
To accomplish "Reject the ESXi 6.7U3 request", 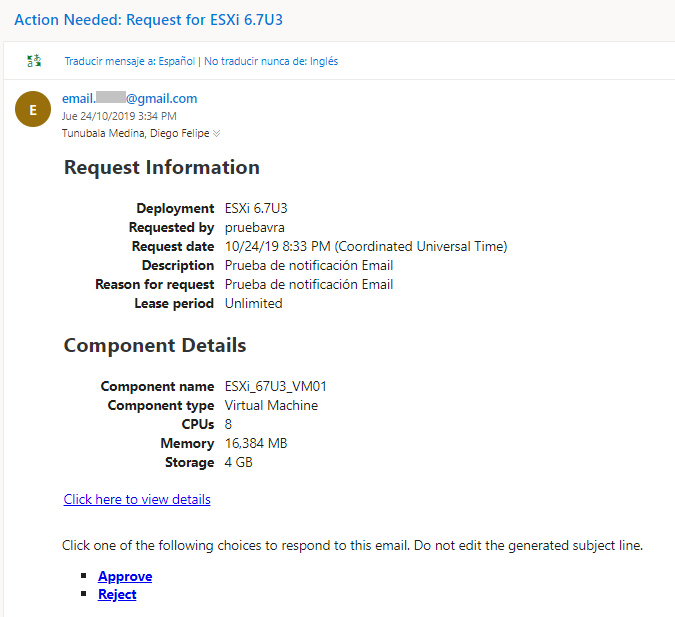I will 117,594.
